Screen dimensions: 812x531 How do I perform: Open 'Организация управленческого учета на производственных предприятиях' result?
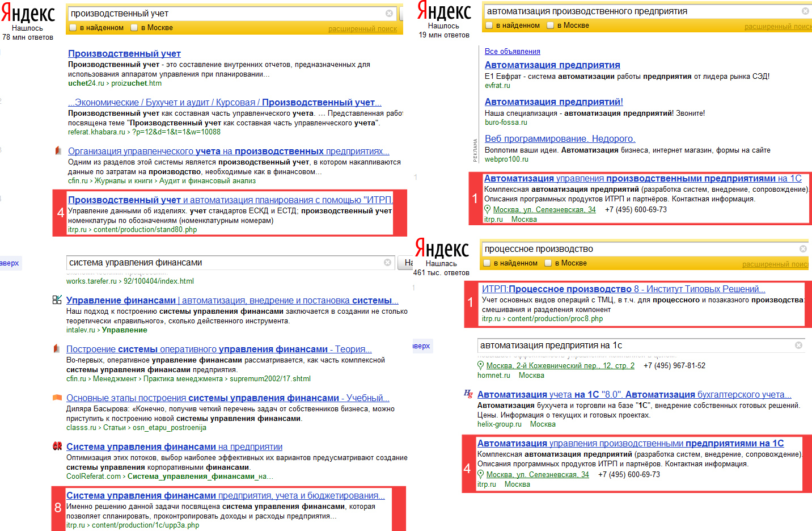[229, 151]
